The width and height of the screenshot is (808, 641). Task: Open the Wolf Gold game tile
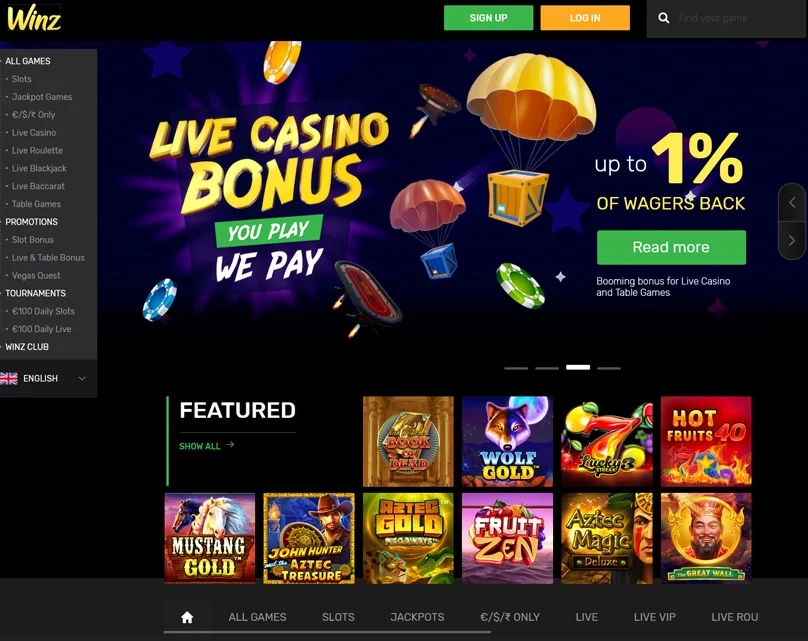point(507,442)
